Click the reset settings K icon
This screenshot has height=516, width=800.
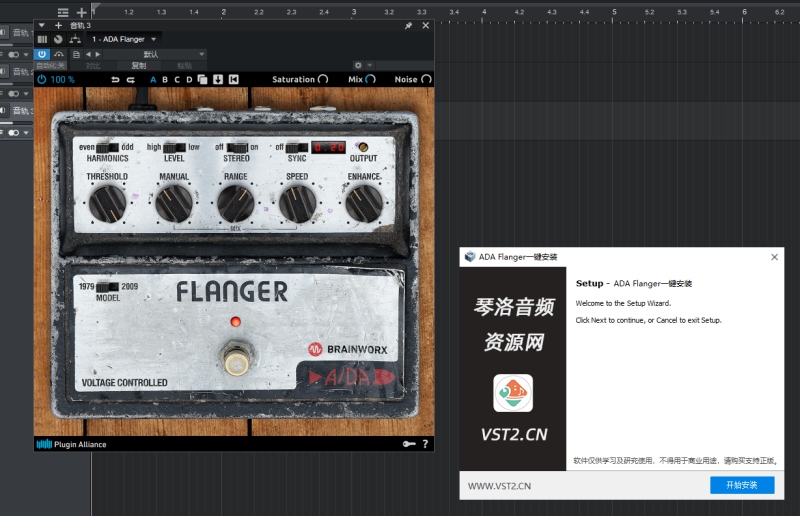pyautogui.click(x=234, y=79)
